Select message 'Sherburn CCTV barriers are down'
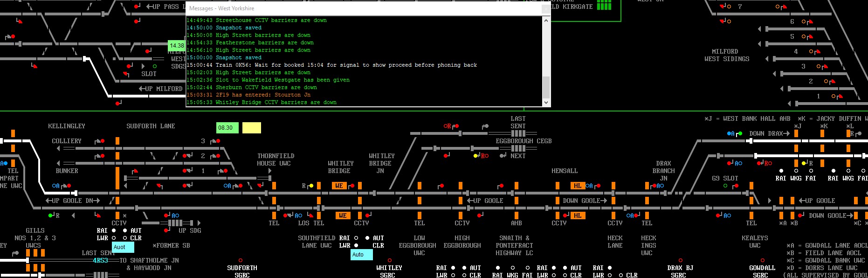This screenshot has width=868, height=278. (x=252, y=88)
